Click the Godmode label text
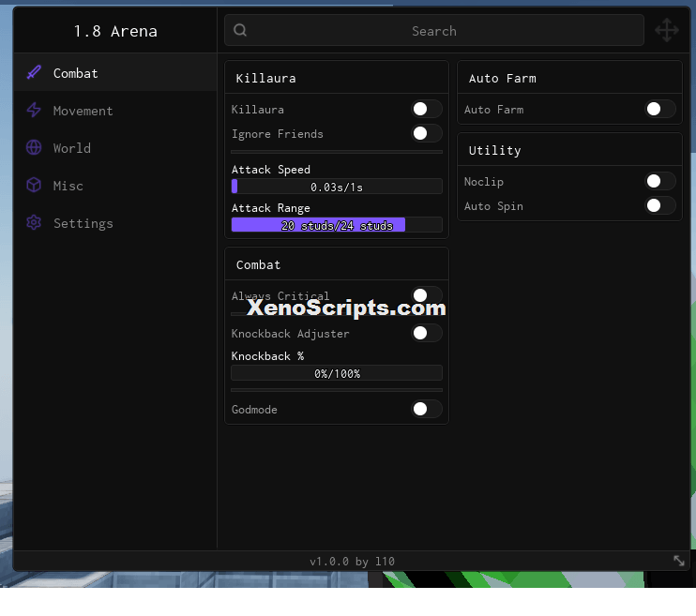The image size is (696, 616). tap(254, 410)
